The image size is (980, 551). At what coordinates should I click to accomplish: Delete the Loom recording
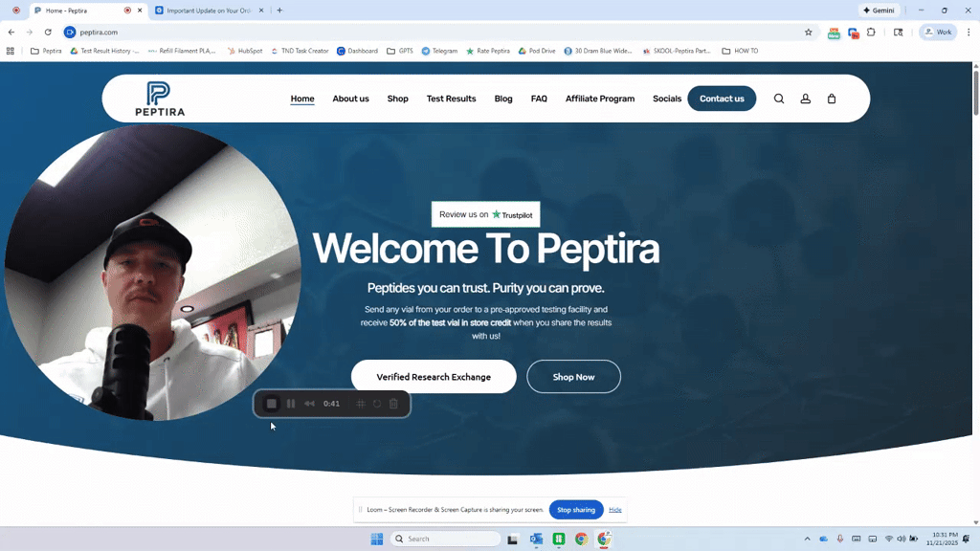click(392, 403)
